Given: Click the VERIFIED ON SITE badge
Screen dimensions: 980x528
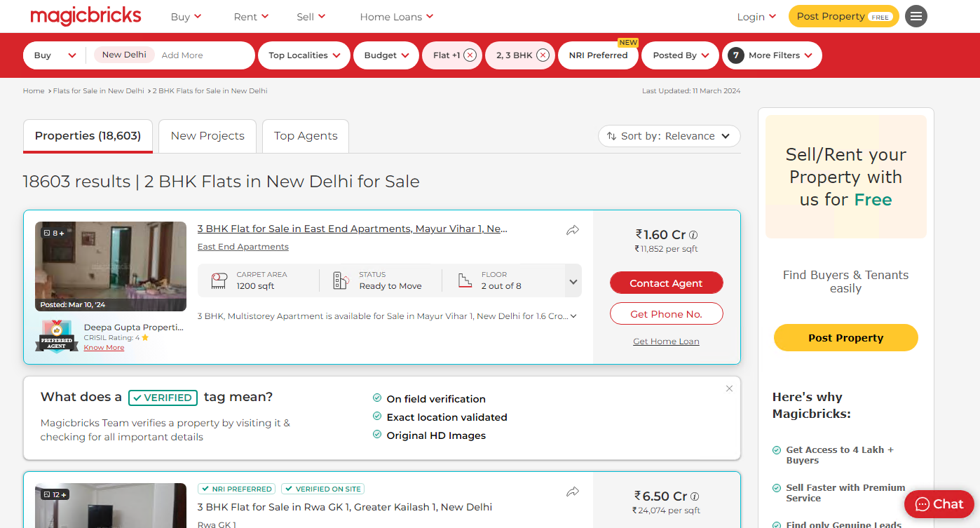Looking at the screenshot, I should click(322, 489).
